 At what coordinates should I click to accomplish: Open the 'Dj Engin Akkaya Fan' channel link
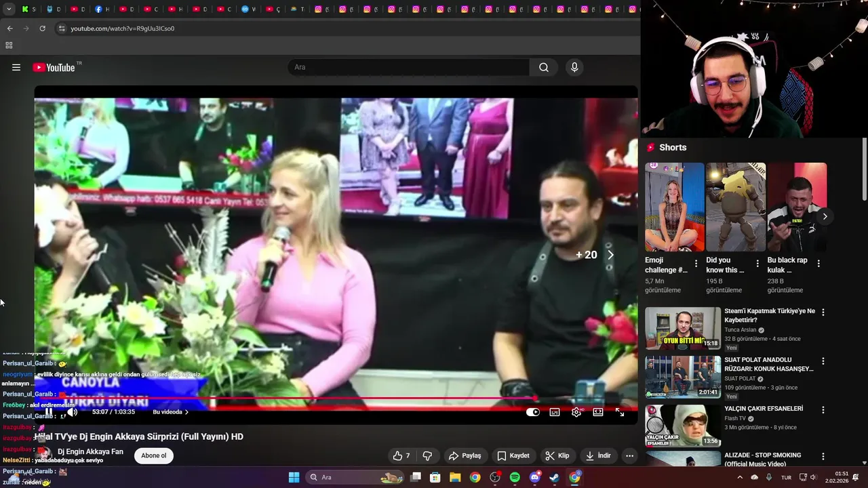coord(90,451)
